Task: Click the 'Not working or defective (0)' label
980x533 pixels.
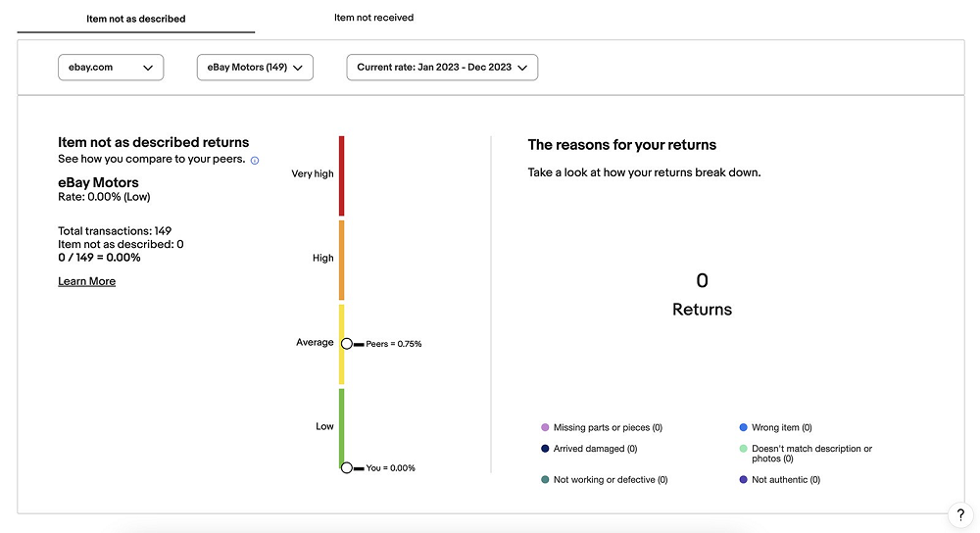Action: [611, 480]
